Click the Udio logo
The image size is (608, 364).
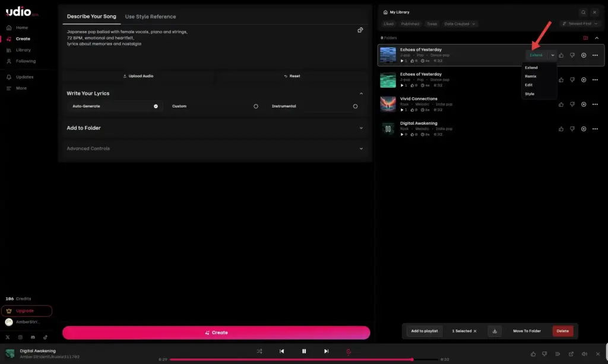point(22,12)
